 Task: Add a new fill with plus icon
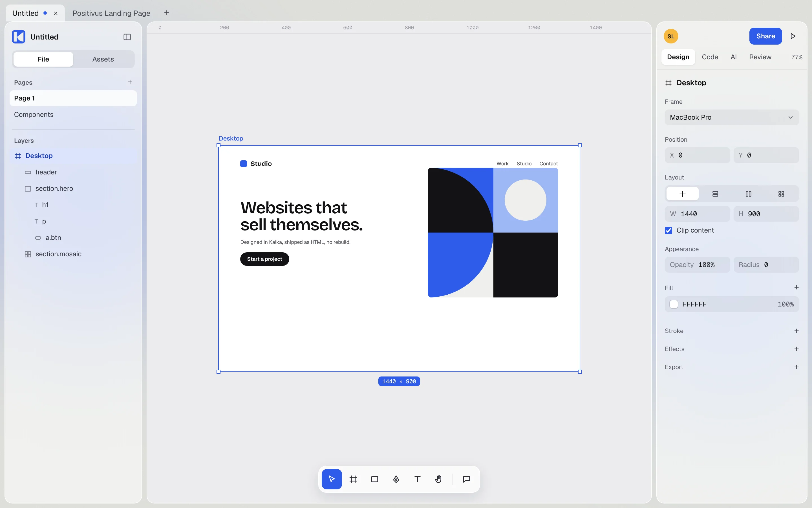[796, 287]
